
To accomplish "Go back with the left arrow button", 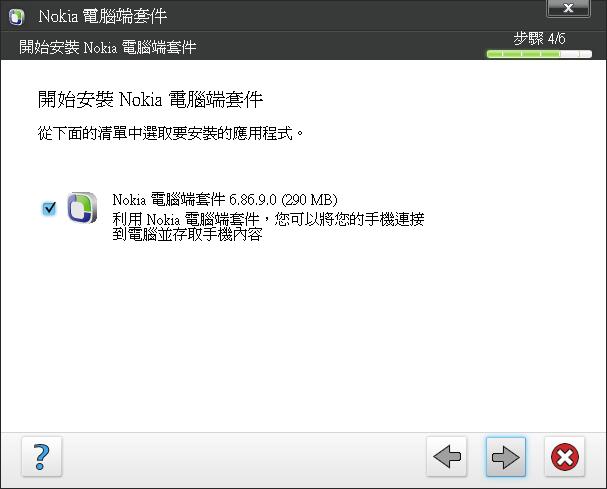I will pyautogui.click(x=447, y=456).
